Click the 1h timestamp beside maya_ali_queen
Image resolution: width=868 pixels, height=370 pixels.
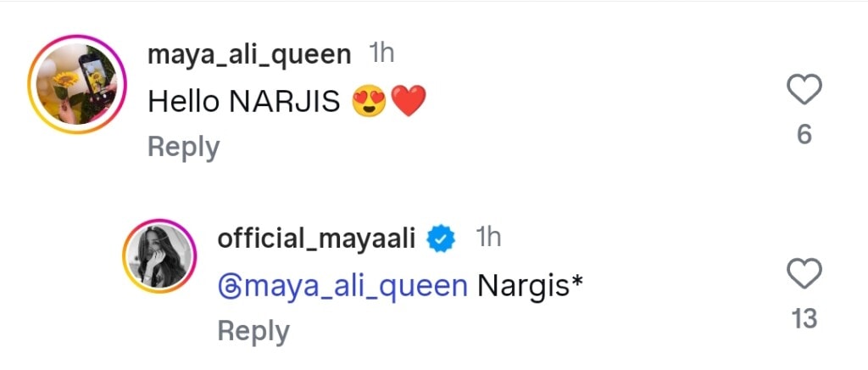click(x=381, y=54)
